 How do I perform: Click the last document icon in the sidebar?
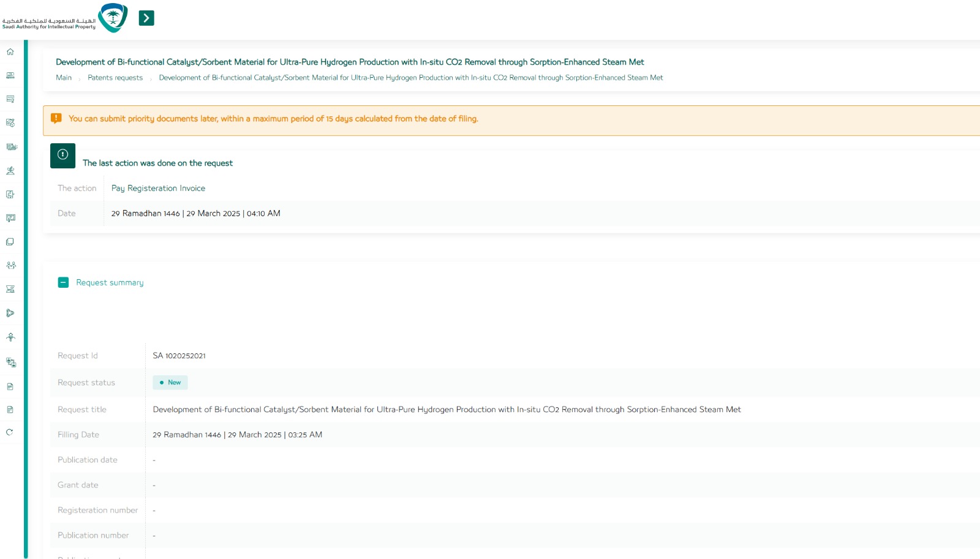pyautogui.click(x=10, y=410)
